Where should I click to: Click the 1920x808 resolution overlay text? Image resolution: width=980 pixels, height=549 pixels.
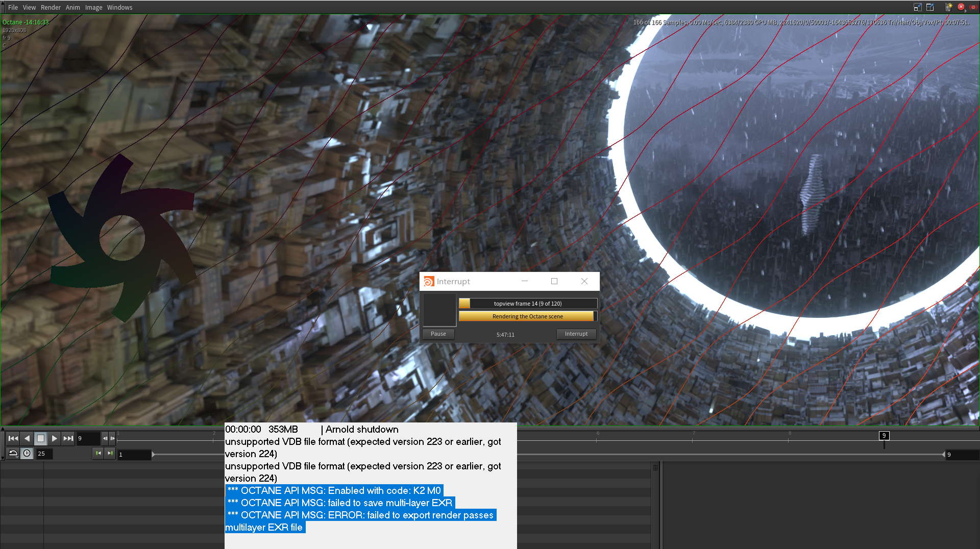pyautogui.click(x=14, y=30)
